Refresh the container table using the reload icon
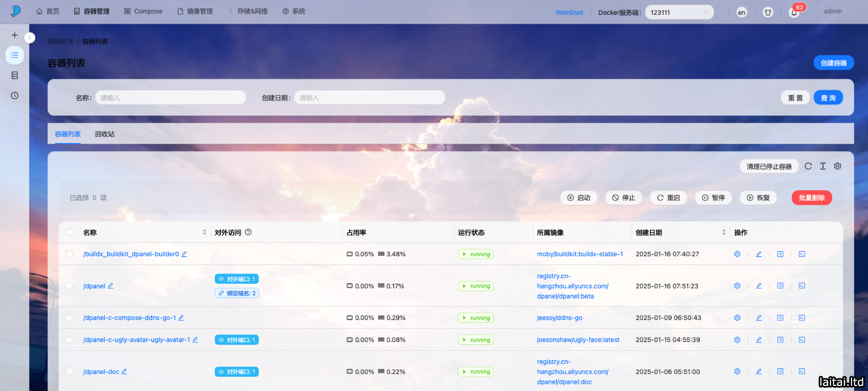 808,166
